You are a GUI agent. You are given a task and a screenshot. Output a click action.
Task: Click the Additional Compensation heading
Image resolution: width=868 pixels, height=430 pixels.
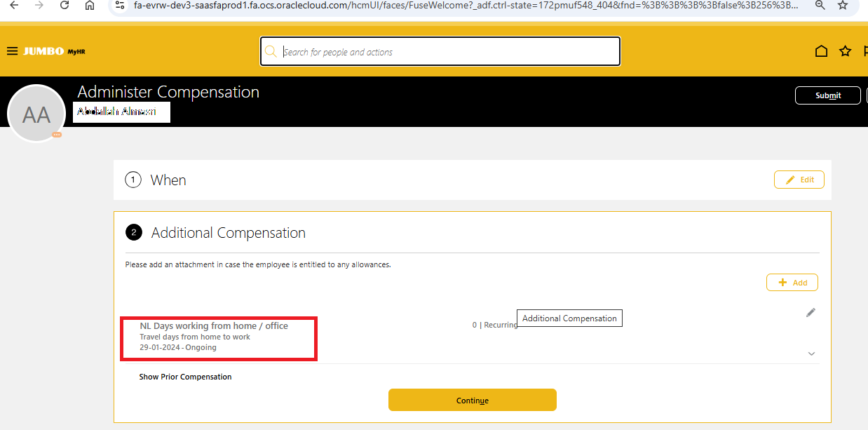pyautogui.click(x=229, y=233)
